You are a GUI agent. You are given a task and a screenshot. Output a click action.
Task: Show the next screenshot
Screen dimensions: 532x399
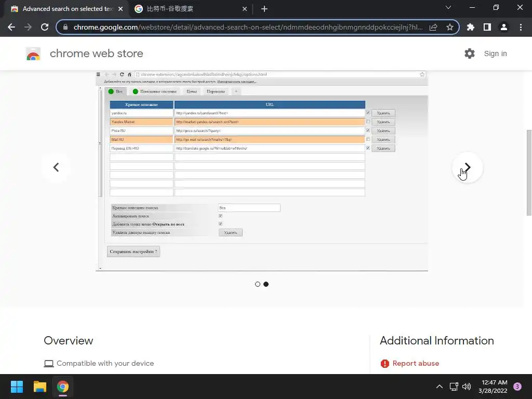(468, 167)
